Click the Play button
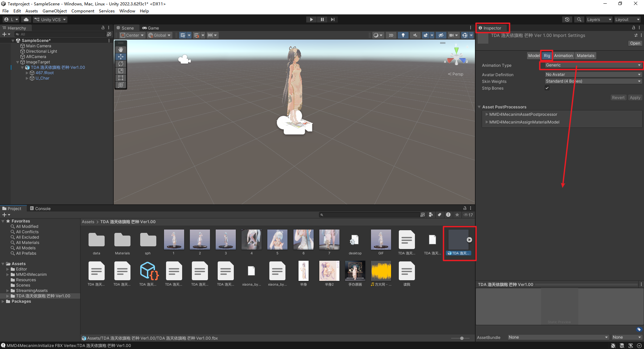Screen dimensions: 644x349 coord(311,19)
